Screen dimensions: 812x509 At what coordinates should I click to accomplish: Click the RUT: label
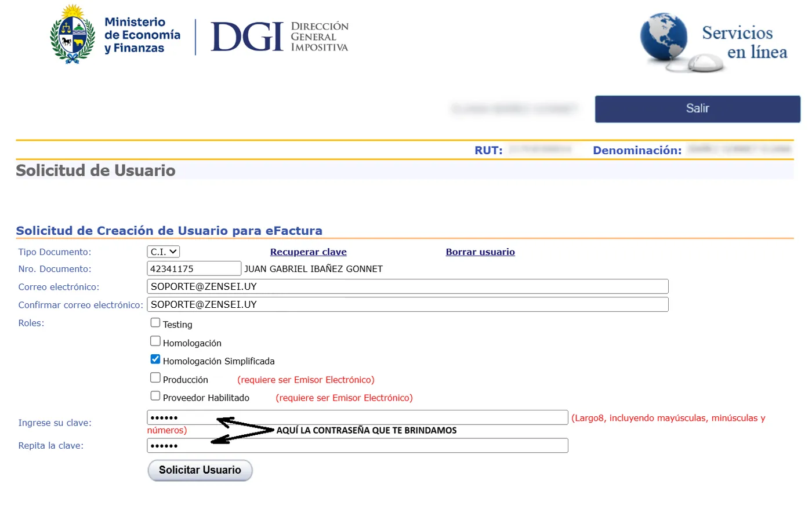click(x=488, y=150)
